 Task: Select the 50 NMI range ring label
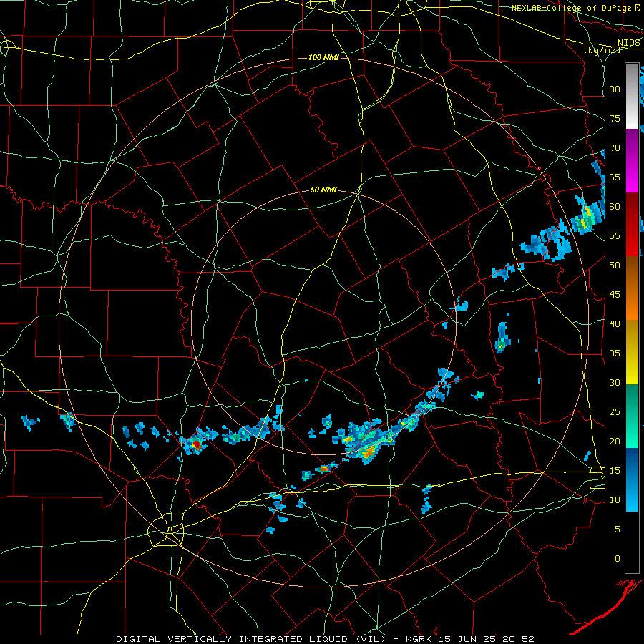pyautogui.click(x=323, y=190)
